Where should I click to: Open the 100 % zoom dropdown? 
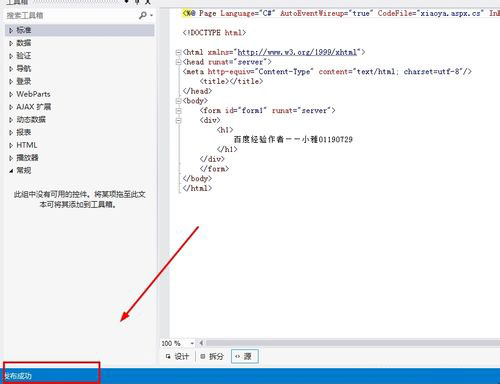[192, 343]
